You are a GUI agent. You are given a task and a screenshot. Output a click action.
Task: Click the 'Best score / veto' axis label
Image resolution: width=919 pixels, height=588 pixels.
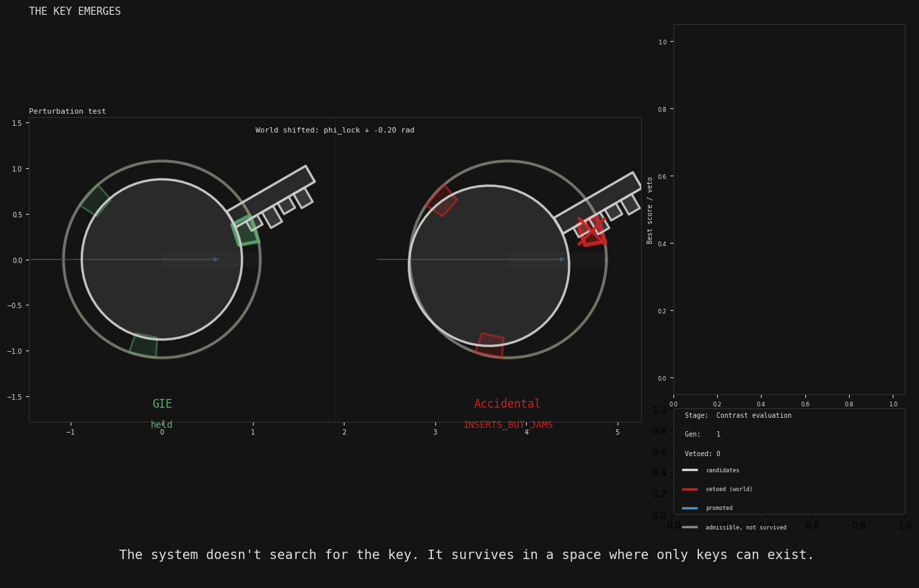tap(651, 210)
